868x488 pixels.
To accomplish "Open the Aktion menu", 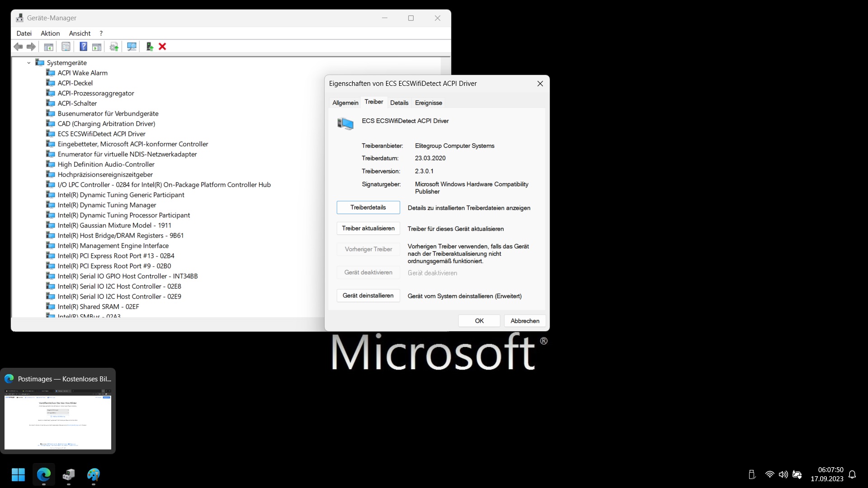I will pyautogui.click(x=50, y=33).
